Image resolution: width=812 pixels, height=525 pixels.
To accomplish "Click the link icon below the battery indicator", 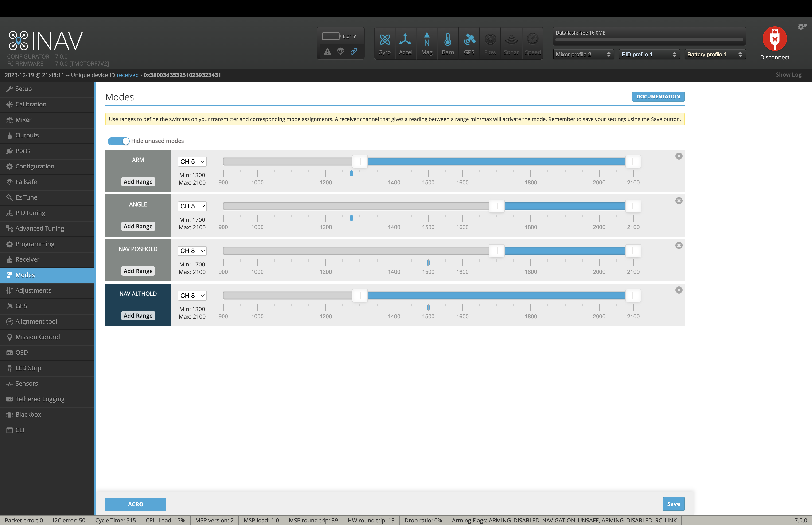I will click(354, 51).
